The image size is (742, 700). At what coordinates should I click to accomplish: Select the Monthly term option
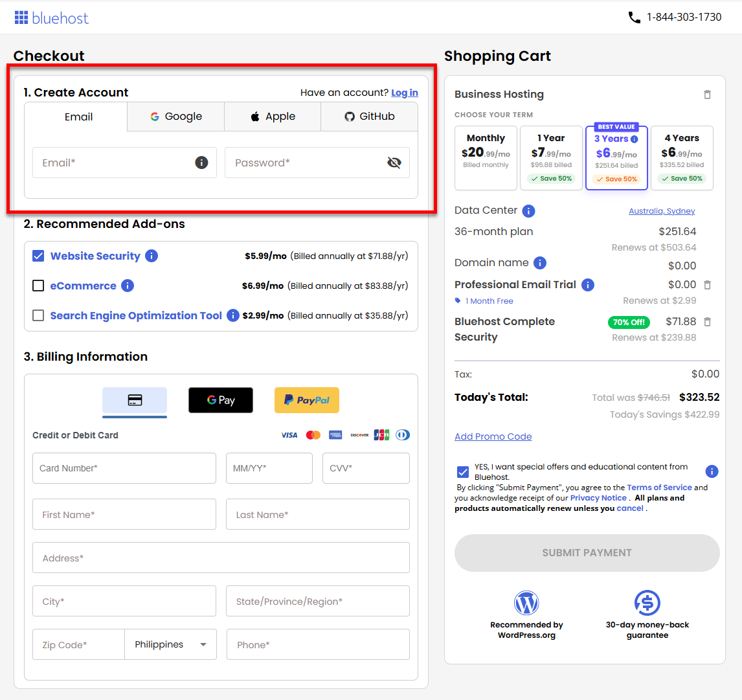pos(486,158)
